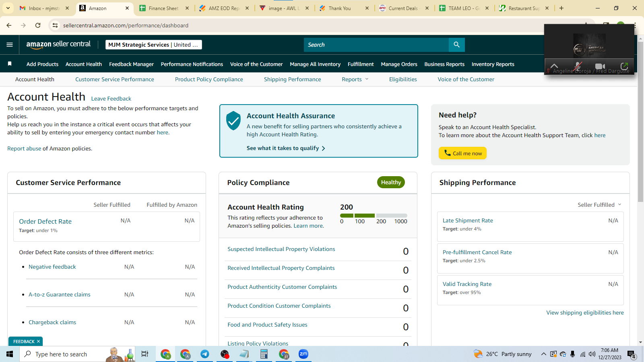This screenshot has width=644, height=362.
Task: Open the Wi-Fi network icon in system tray
Action: pos(582,354)
